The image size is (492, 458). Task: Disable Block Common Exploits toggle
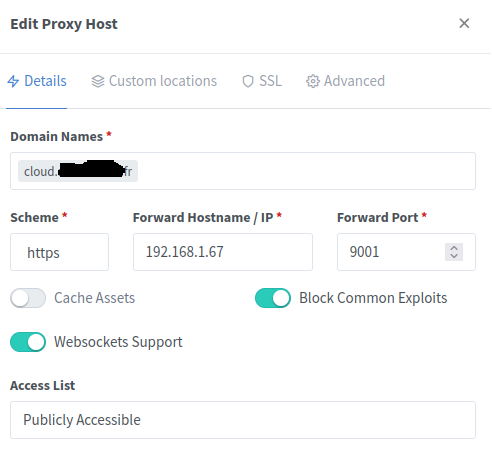pos(273,298)
